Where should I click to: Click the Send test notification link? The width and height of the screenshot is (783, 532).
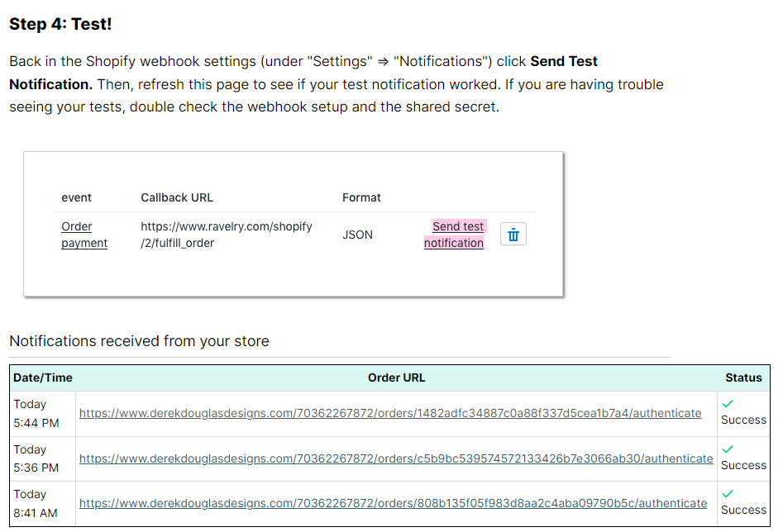[456, 235]
